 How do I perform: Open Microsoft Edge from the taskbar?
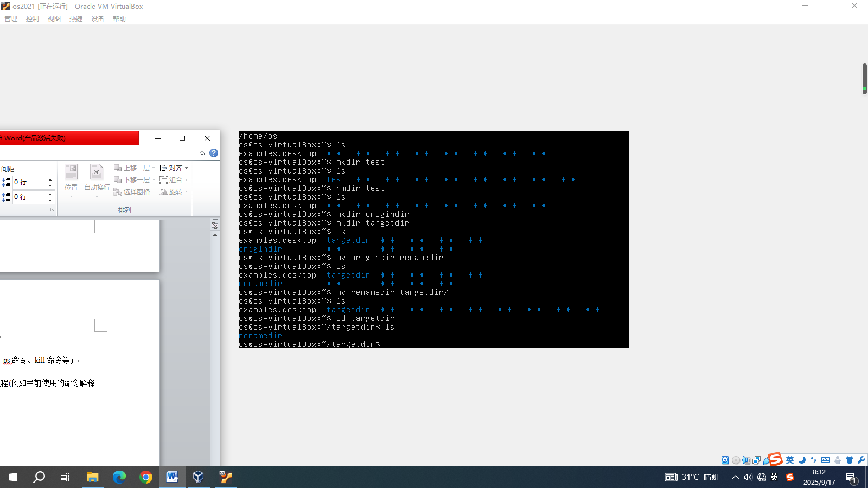[119, 477]
